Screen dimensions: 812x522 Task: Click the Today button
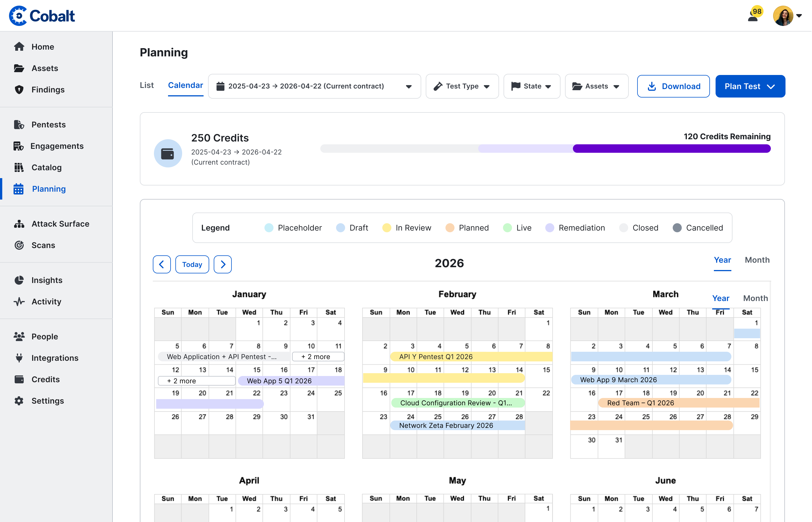pos(192,264)
